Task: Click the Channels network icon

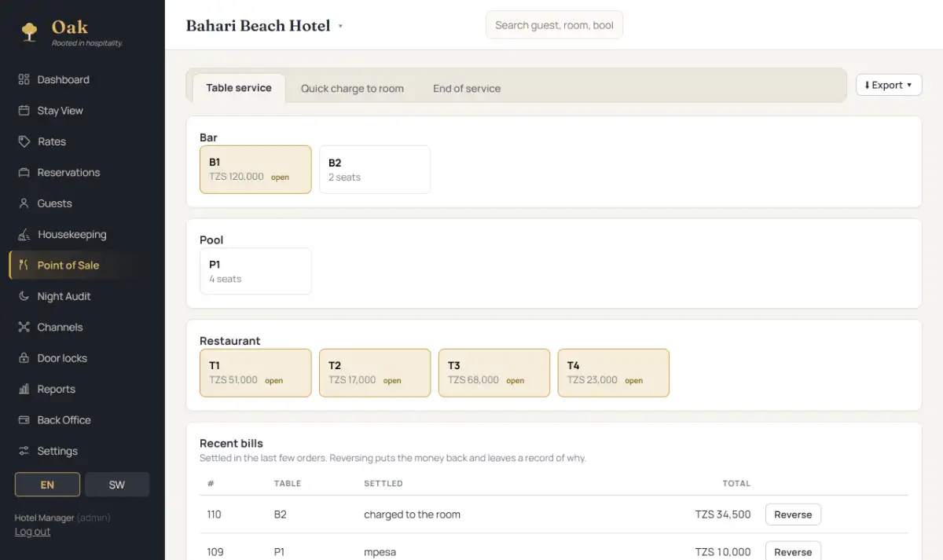Action: [24, 328]
